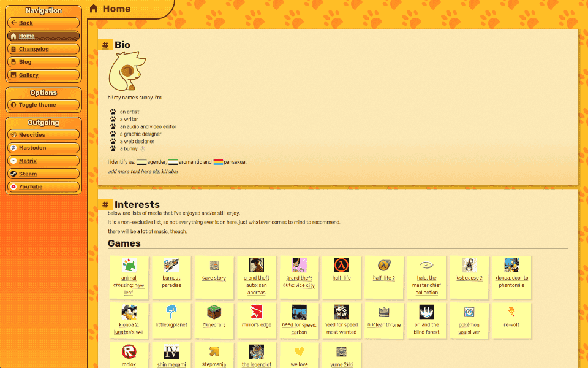The width and height of the screenshot is (588, 368).
Task: Visit the Mastodon outgoing link
Action: coord(43,148)
